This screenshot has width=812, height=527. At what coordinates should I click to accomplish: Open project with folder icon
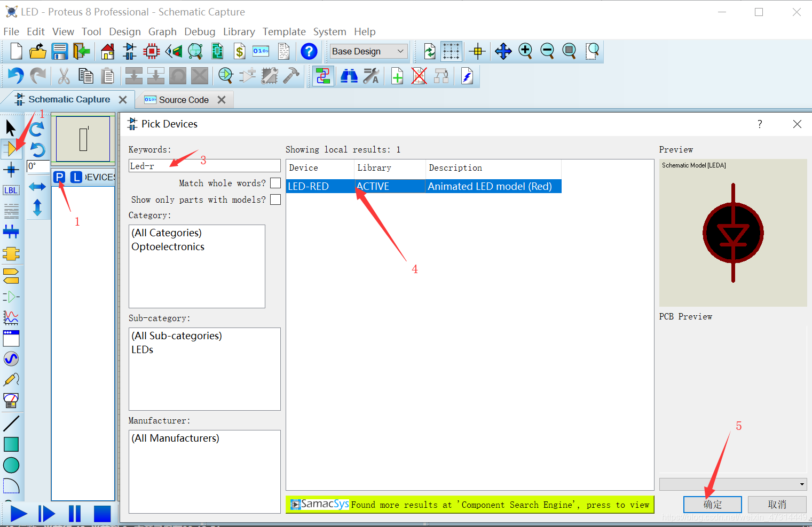[37, 51]
